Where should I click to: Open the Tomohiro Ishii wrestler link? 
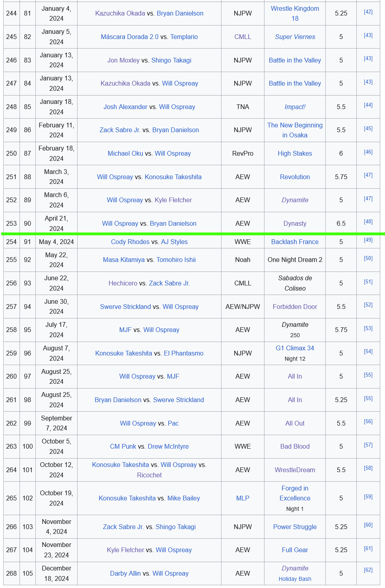coord(176,260)
